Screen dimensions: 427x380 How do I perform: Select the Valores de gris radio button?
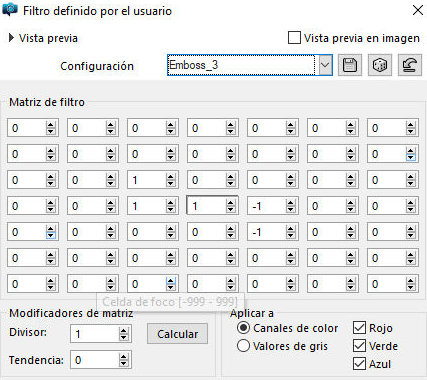(243, 346)
